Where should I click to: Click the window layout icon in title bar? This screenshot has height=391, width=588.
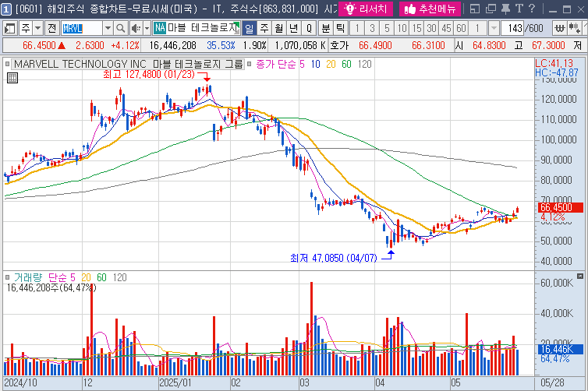pos(475,9)
